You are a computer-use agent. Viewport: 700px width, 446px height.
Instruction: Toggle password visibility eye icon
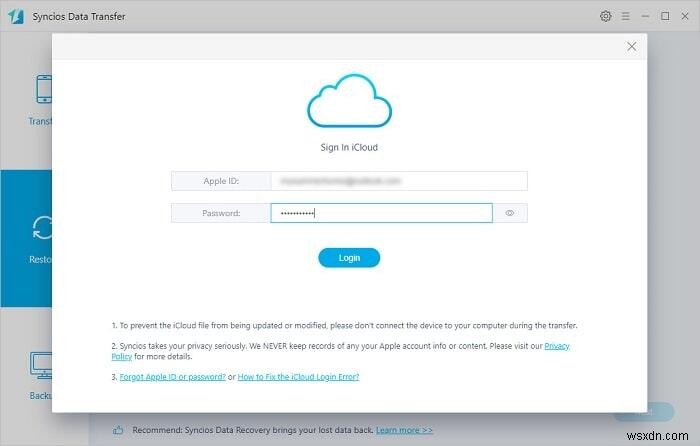click(509, 213)
